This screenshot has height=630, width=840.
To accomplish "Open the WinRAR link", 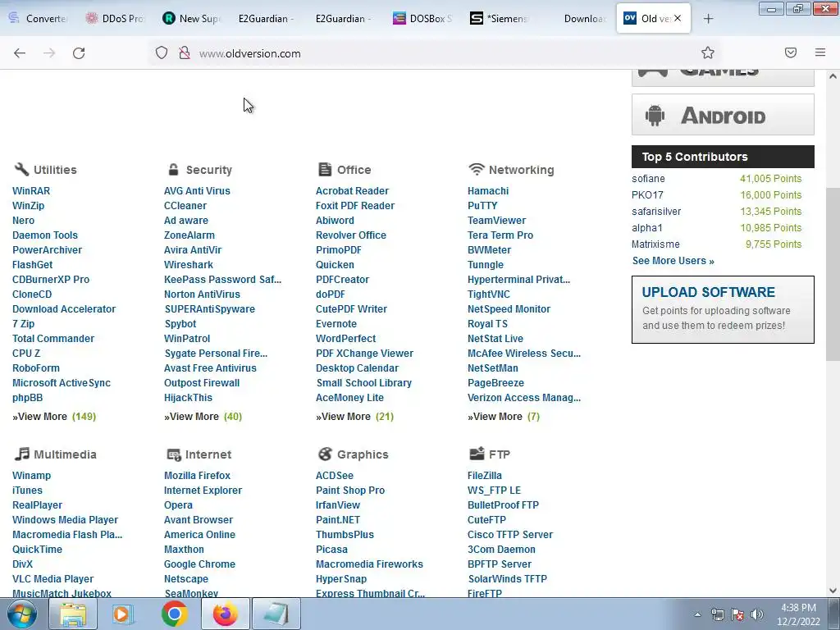I will point(31,190).
